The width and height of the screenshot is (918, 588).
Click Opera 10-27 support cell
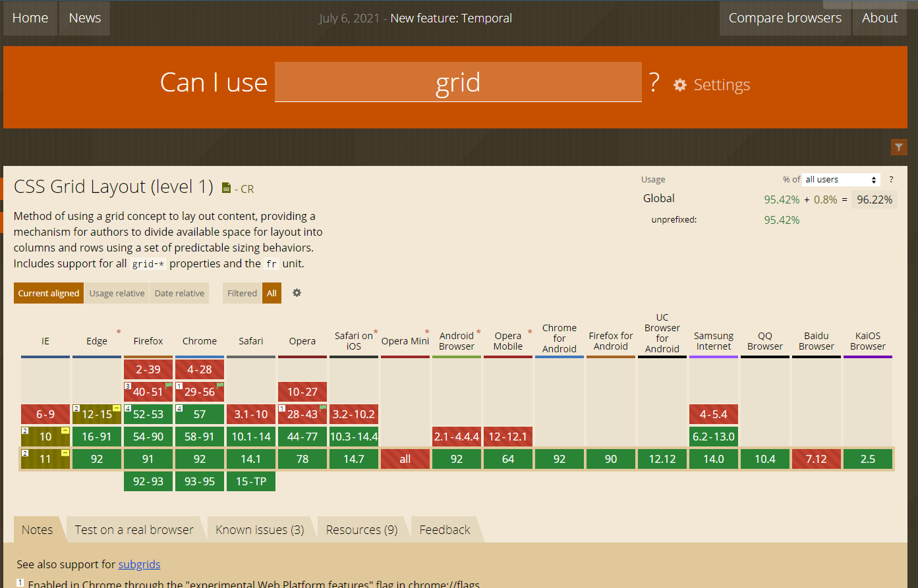302,392
